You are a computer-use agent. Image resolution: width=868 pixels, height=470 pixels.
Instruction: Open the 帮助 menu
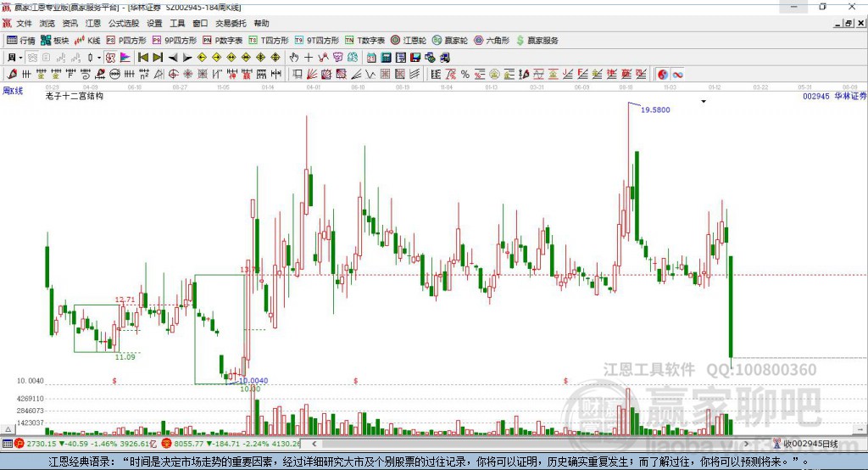261,23
